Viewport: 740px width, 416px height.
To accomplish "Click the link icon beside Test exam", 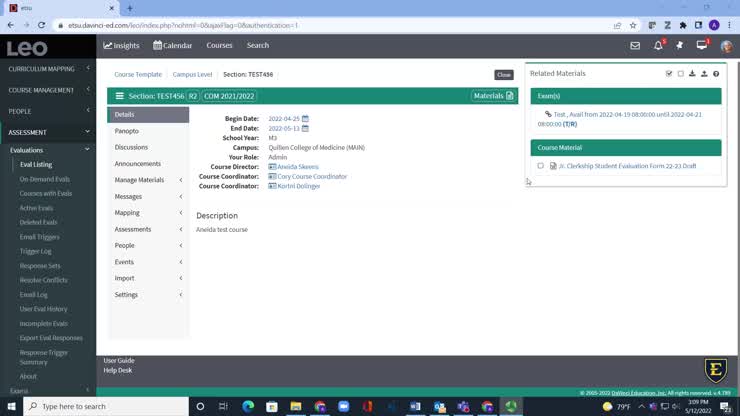I will pyautogui.click(x=548, y=114).
